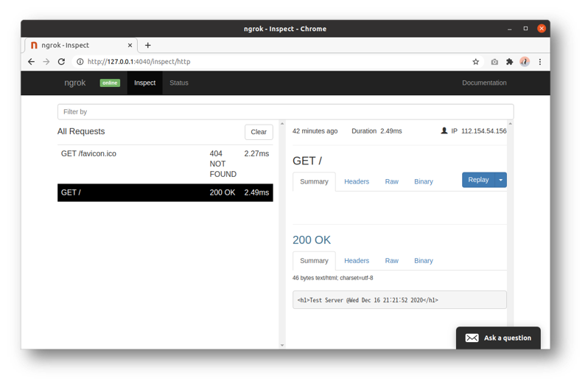The width and height of the screenshot is (588, 387).
Task: Switch to the Status nav tab
Action: [179, 83]
